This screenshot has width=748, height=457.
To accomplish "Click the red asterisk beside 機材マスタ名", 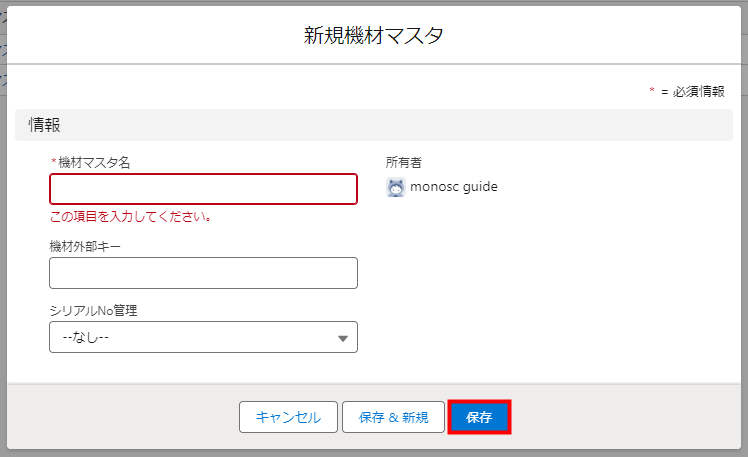I will (x=53, y=161).
